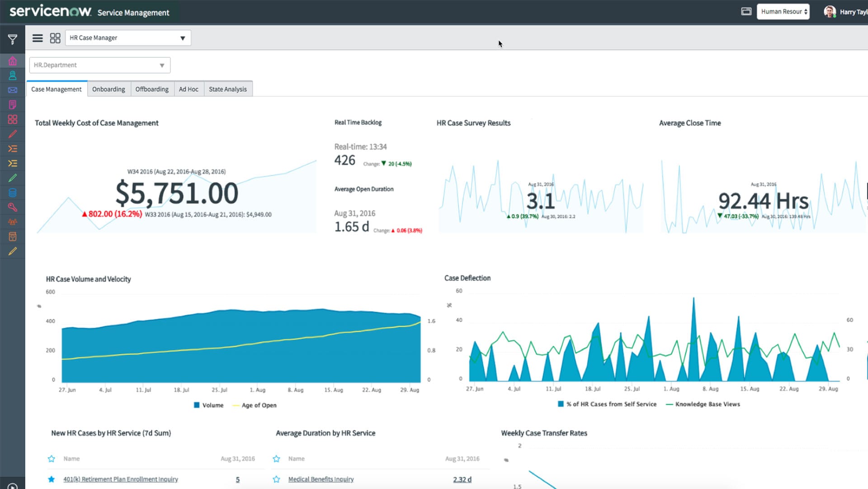Viewport: 868px width, 489px height.
Task: Click Harry Taylor's profile avatar
Action: click(x=830, y=11)
